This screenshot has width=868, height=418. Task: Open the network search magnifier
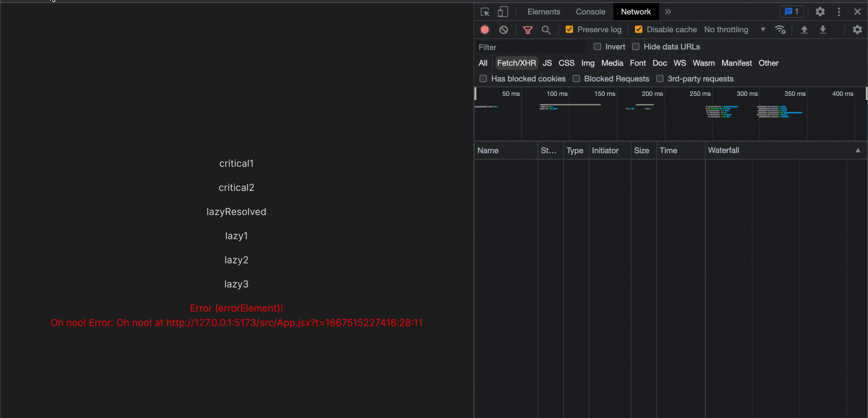point(546,30)
